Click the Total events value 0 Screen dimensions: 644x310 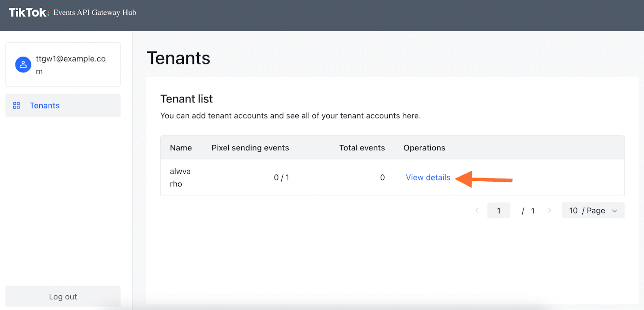382,177
